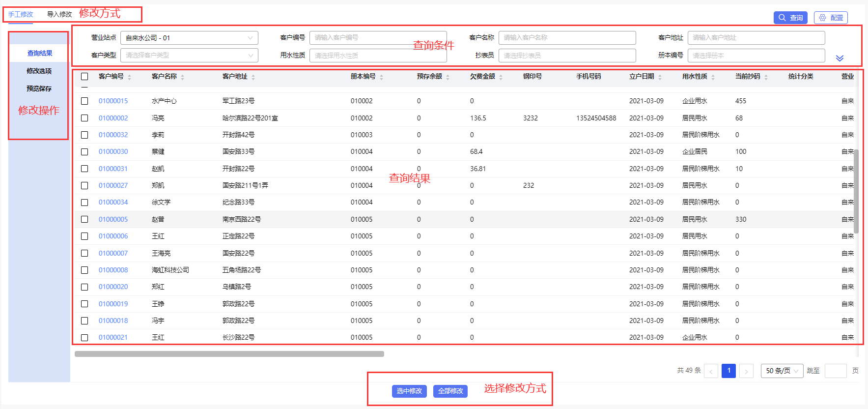The image size is (868, 409).
Task: Sort by 立户日期 using its arrows
Action: coord(660,77)
